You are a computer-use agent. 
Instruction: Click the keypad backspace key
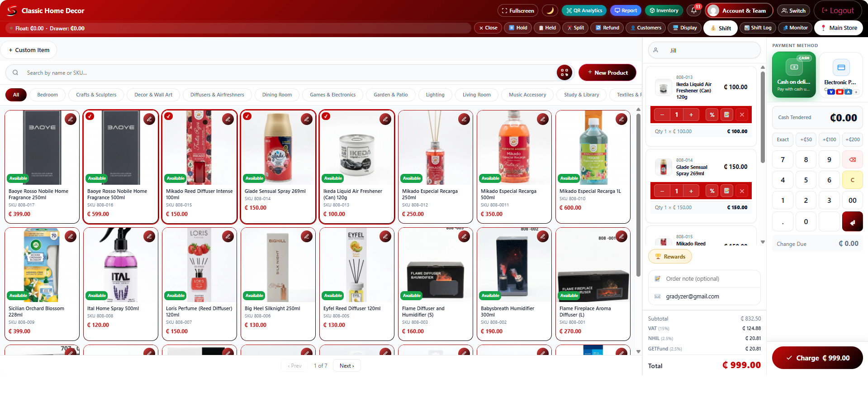pos(852,159)
